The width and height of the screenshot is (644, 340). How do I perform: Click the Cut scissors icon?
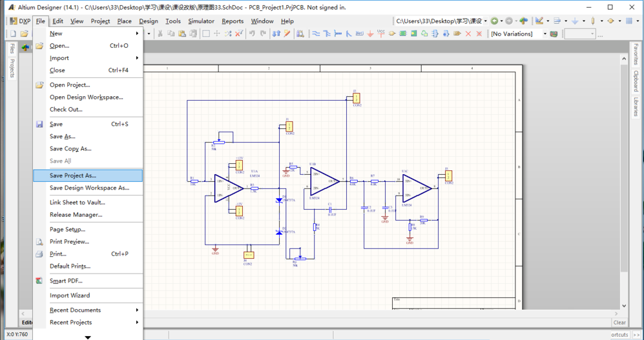pyautogui.click(x=160, y=34)
